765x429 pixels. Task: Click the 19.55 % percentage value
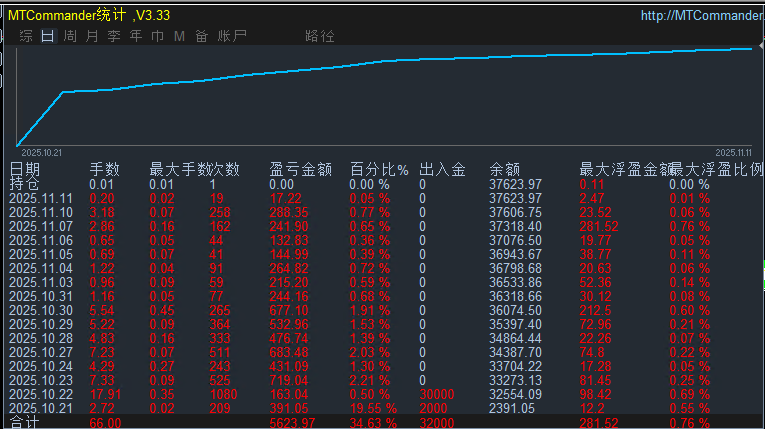373,409
